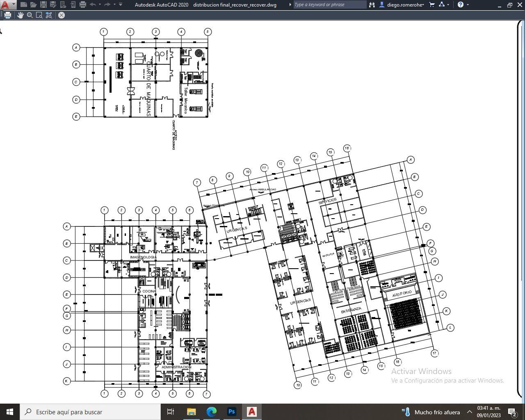The image size is (525, 420).
Task: Click the SERVICIOS label
Action: (328, 201)
